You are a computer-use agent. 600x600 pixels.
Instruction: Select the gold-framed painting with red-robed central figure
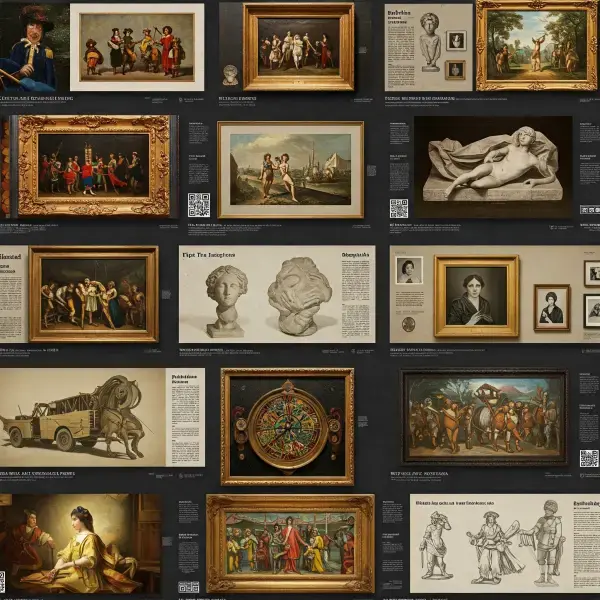[x=290, y=543]
